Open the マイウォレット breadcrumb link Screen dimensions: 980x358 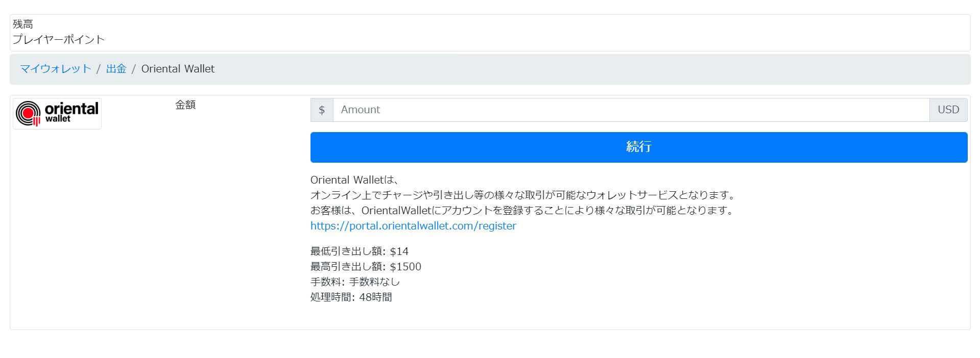click(x=56, y=69)
